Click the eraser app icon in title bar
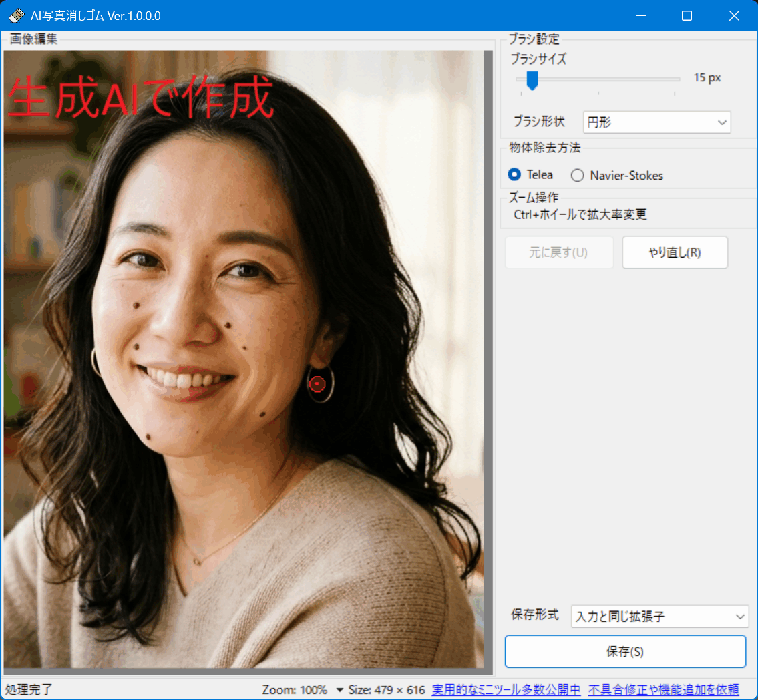 click(15, 15)
